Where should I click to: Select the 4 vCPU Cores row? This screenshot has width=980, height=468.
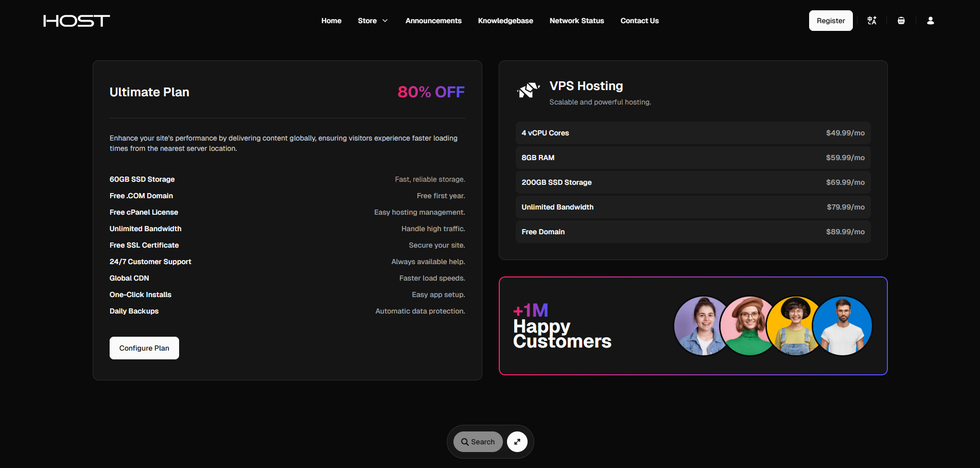coord(693,133)
